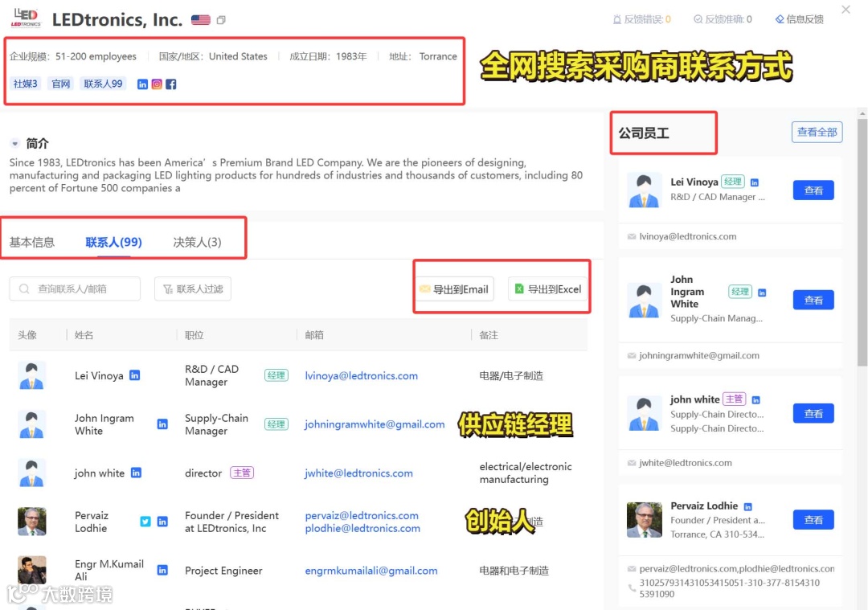
Task: Click 查看 button for Lei Vinoya
Action: pyautogui.click(x=813, y=190)
